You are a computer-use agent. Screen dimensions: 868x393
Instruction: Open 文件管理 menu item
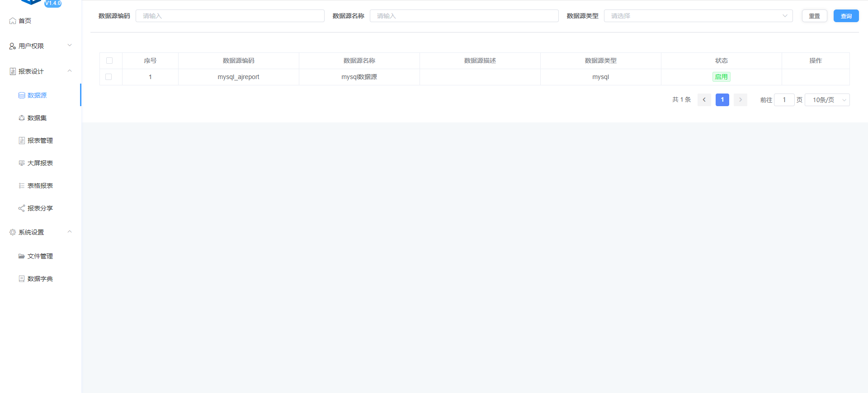[x=41, y=256]
